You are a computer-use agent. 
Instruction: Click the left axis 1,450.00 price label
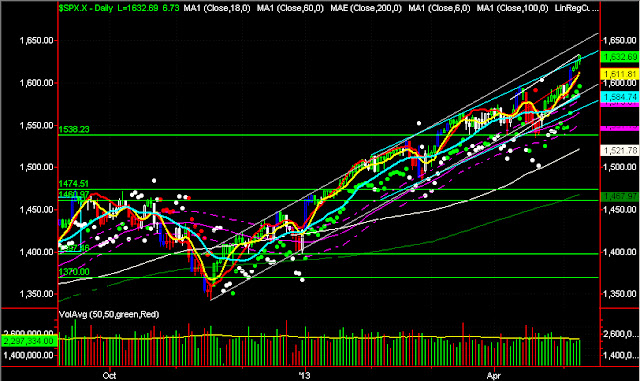36,209
